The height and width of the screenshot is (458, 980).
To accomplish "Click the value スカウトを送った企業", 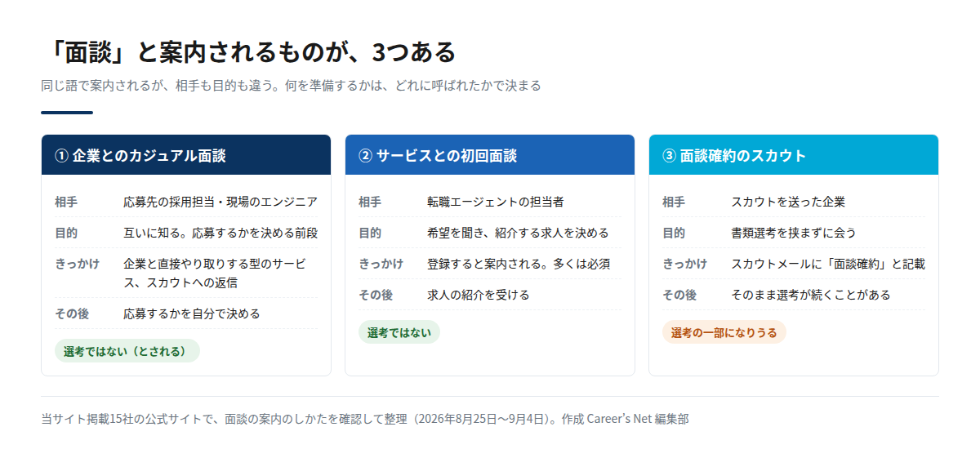I will coord(788,202).
